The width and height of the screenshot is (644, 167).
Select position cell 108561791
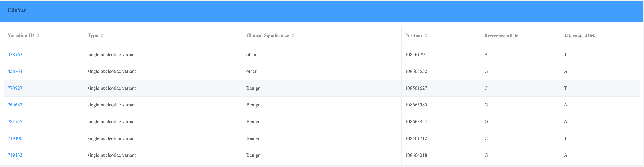click(x=416, y=55)
